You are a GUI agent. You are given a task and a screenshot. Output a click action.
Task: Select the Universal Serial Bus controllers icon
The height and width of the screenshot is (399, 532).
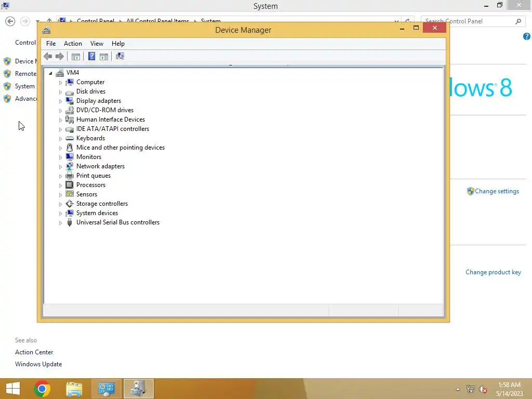[70, 222]
